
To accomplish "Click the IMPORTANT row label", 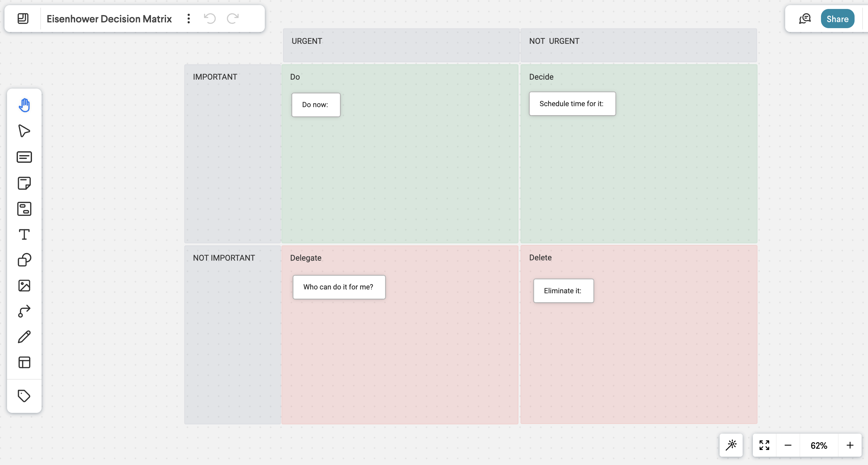I will pos(215,77).
